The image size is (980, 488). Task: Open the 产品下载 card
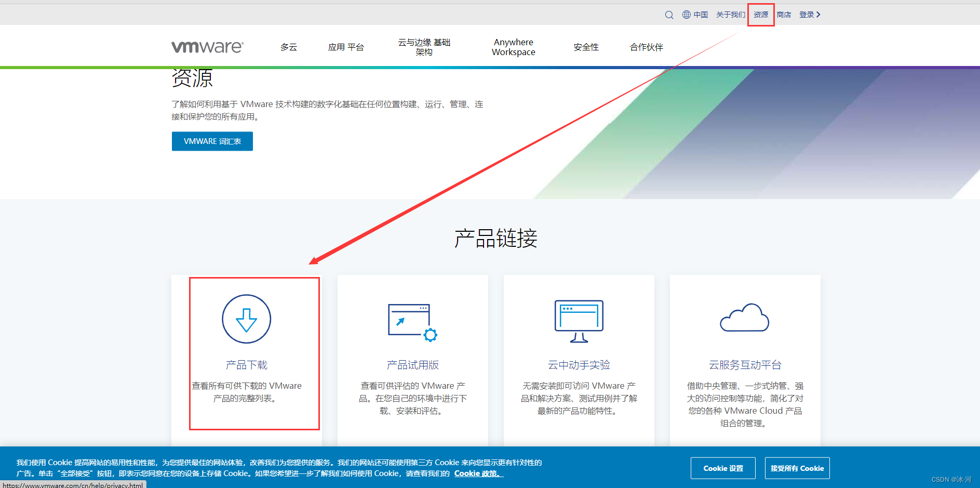[x=254, y=353]
